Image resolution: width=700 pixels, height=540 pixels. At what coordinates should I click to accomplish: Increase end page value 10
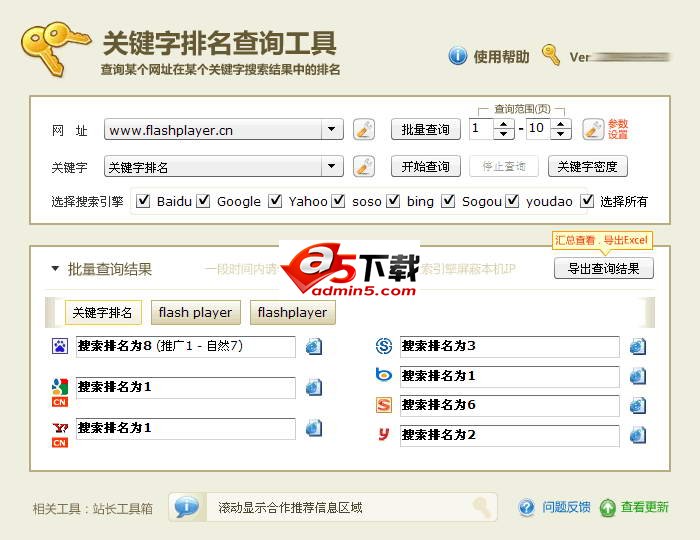[x=561, y=125]
